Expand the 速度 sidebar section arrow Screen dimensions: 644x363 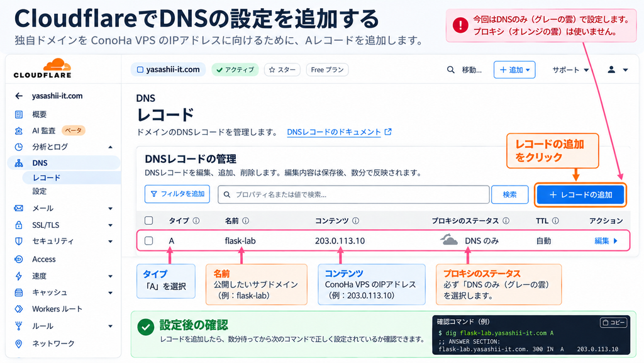(x=110, y=276)
